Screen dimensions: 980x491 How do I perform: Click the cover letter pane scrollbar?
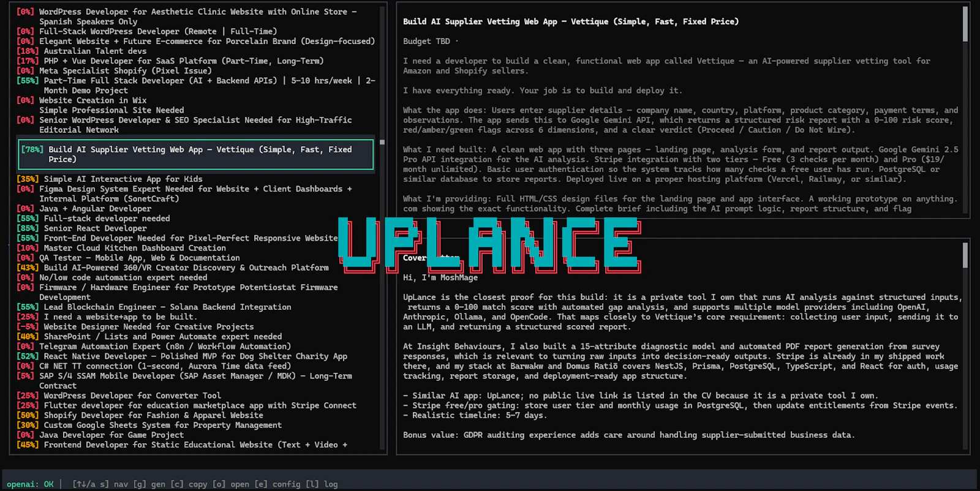965,255
